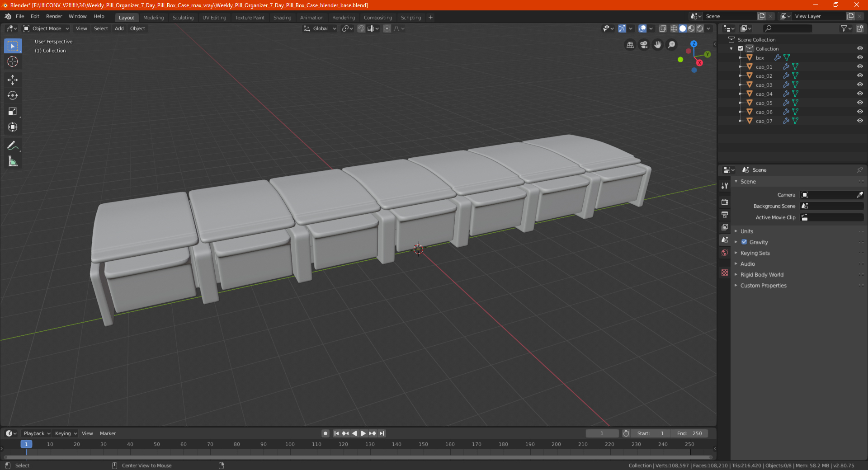Click the timeline View menu
Viewport: 868px width, 470px height.
(87, 433)
